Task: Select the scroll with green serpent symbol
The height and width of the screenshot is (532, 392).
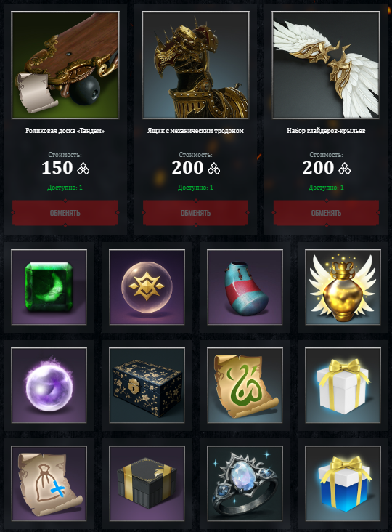Action: tap(245, 385)
